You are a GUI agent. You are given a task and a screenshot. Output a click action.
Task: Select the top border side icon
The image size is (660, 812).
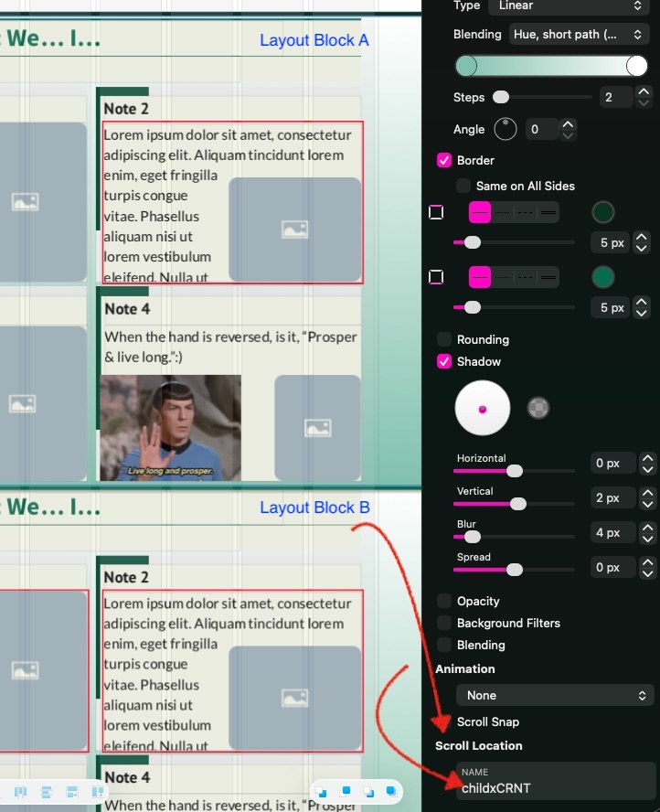point(436,212)
